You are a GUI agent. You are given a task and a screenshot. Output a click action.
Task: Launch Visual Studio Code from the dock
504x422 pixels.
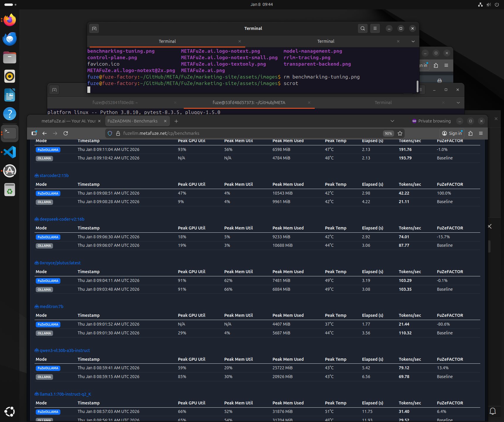10,152
